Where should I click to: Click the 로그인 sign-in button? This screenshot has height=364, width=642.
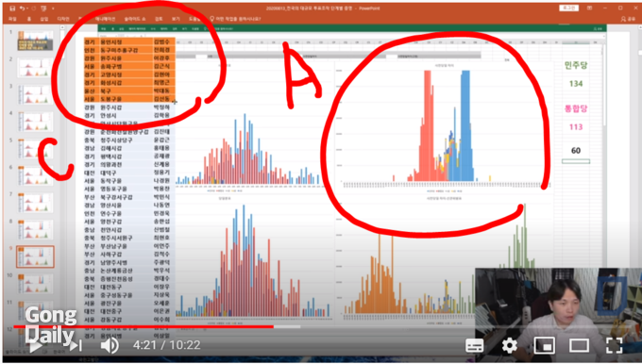click(568, 8)
